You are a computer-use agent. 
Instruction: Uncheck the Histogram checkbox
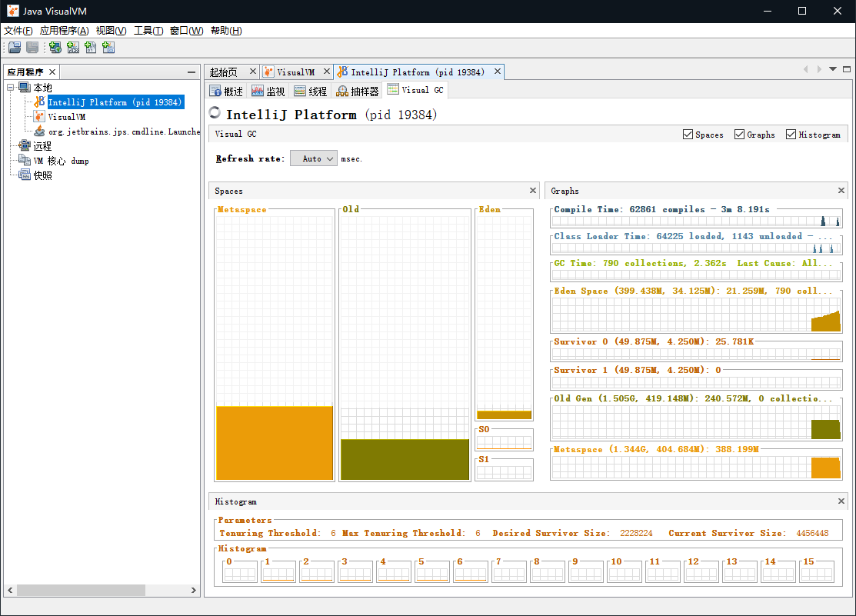point(791,135)
